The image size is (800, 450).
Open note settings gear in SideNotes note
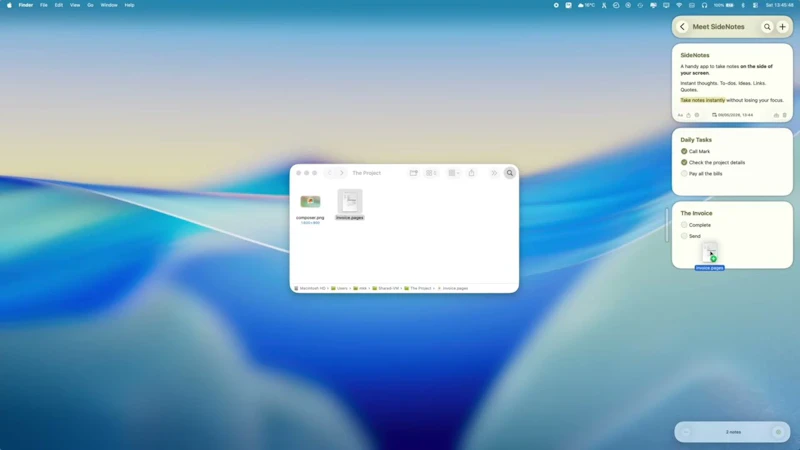coord(696,115)
